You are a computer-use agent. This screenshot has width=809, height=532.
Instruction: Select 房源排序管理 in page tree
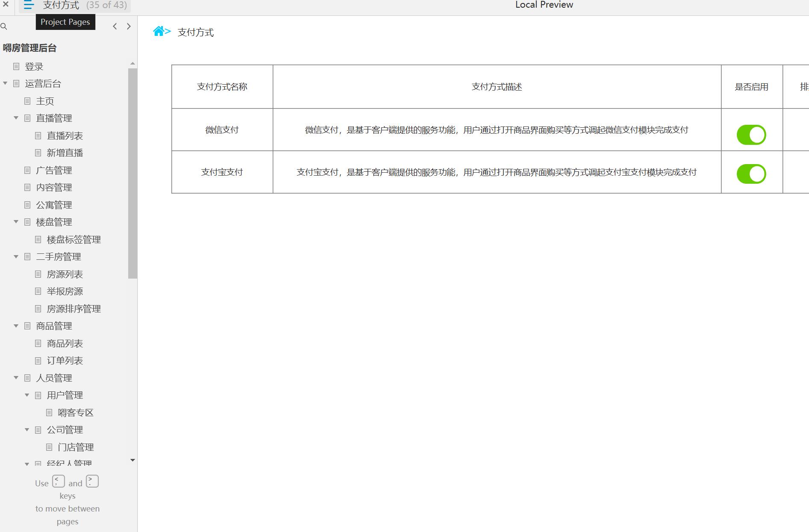click(74, 309)
